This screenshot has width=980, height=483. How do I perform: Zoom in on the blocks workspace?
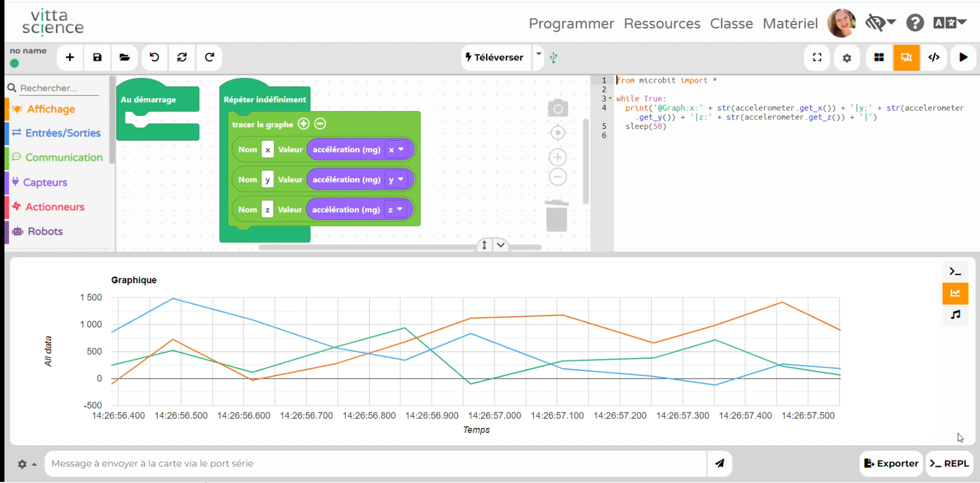[557, 157]
